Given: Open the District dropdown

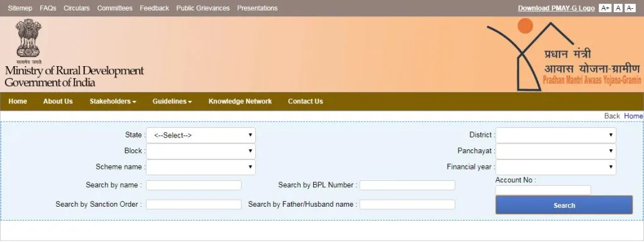Looking at the screenshot, I should click(556, 135).
